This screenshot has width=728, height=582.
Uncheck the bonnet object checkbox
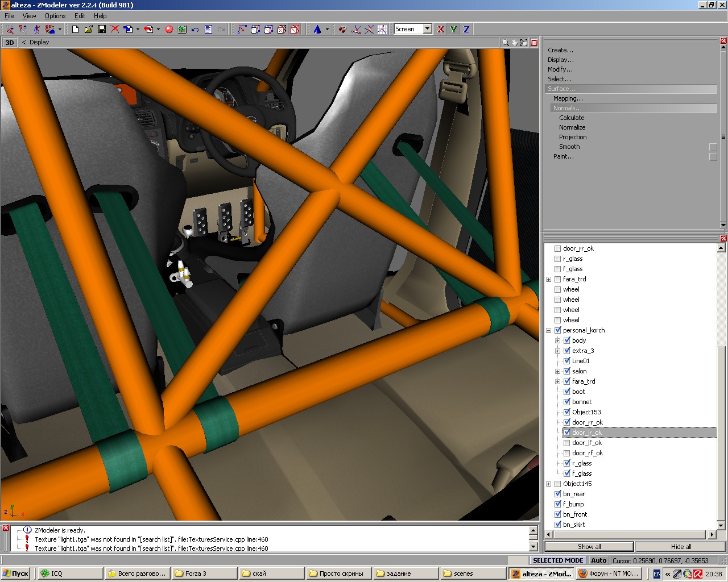[x=566, y=402]
